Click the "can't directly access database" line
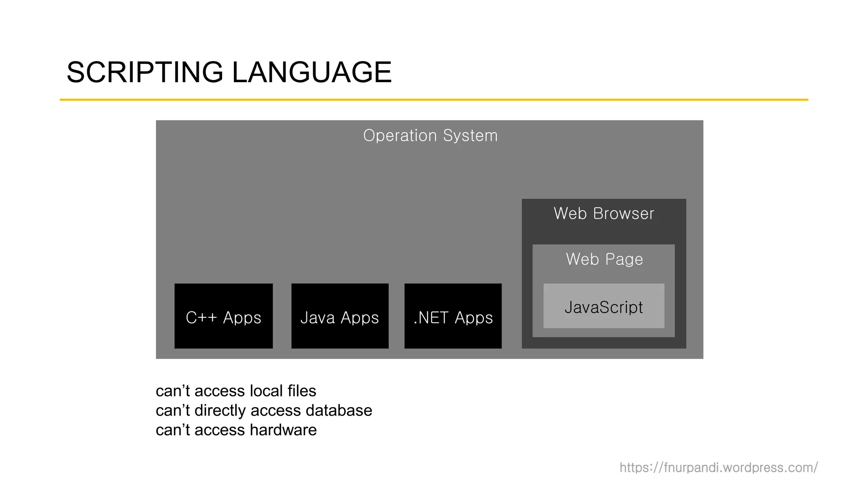This screenshot has width=868, height=488. 264,410
